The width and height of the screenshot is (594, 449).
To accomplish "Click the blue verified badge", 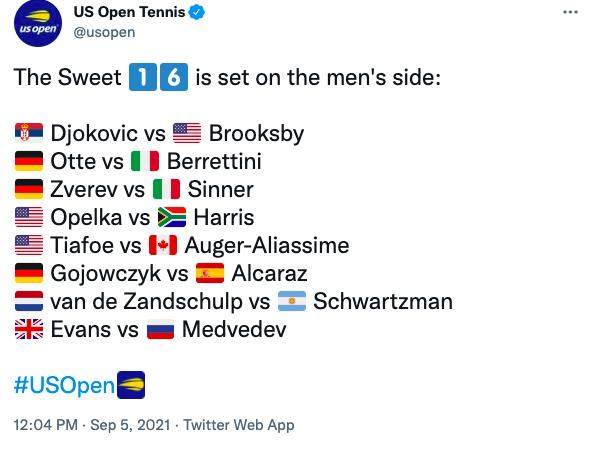I will tap(197, 12).
